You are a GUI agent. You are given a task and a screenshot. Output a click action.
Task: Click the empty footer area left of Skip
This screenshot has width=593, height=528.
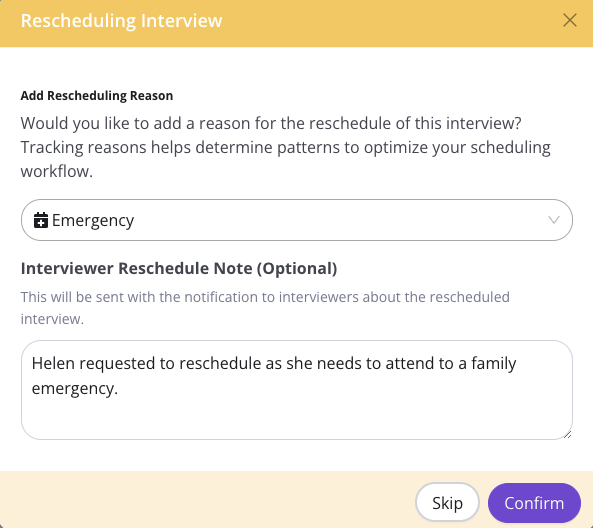coord(208,500)
